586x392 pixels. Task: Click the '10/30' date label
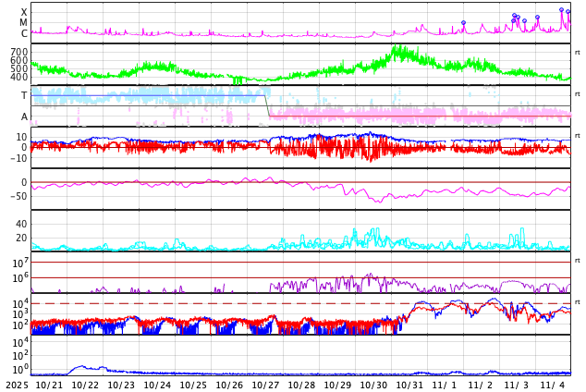(x=373, y=386)
